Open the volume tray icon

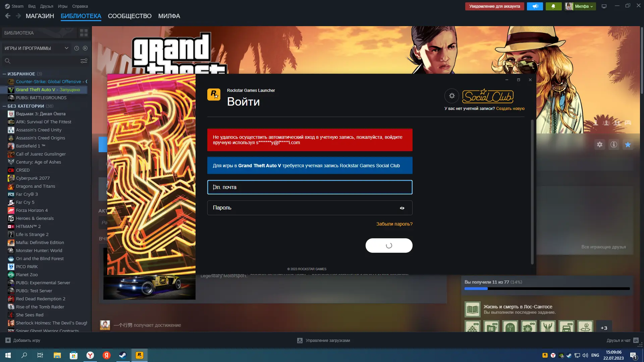[x=585, y=355]
